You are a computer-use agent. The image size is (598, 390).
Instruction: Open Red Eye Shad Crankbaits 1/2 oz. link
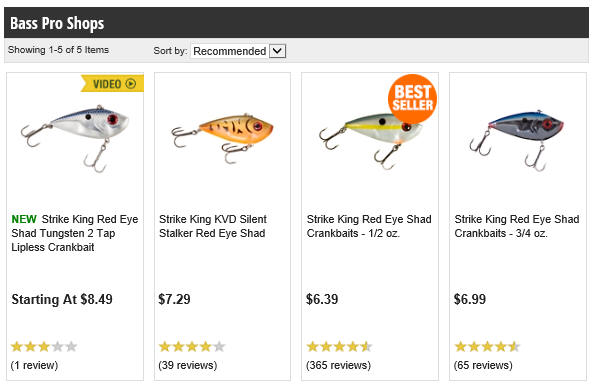pyautogui.click(x=369, y=226)
